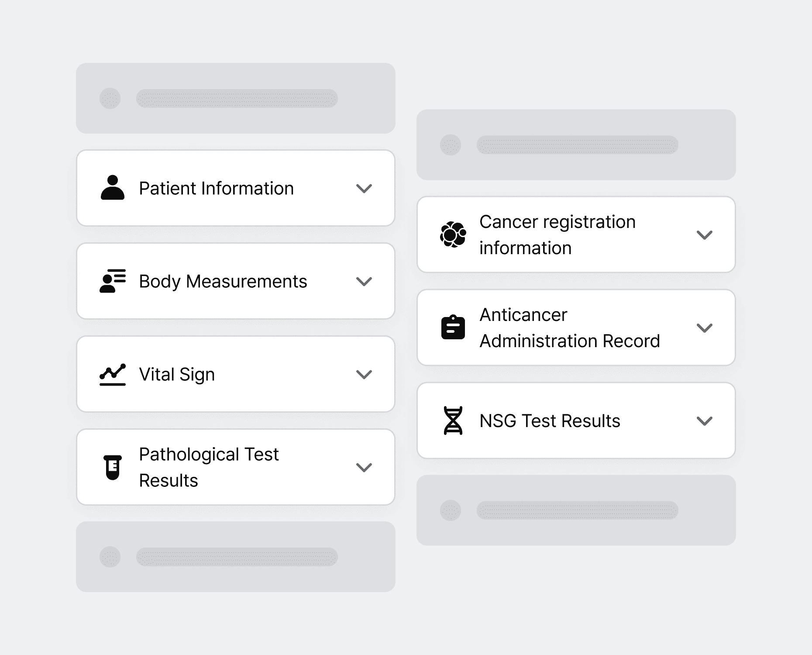This screenshot has height=655, width=812.
Task: Click the DNA helix icon
Action: tap(453, 421)
